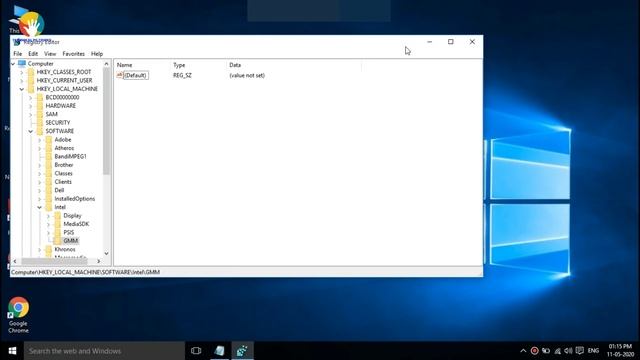Screen dimensions: 640x360
Task: Open the Edit menu
Action: click(33, 54)
